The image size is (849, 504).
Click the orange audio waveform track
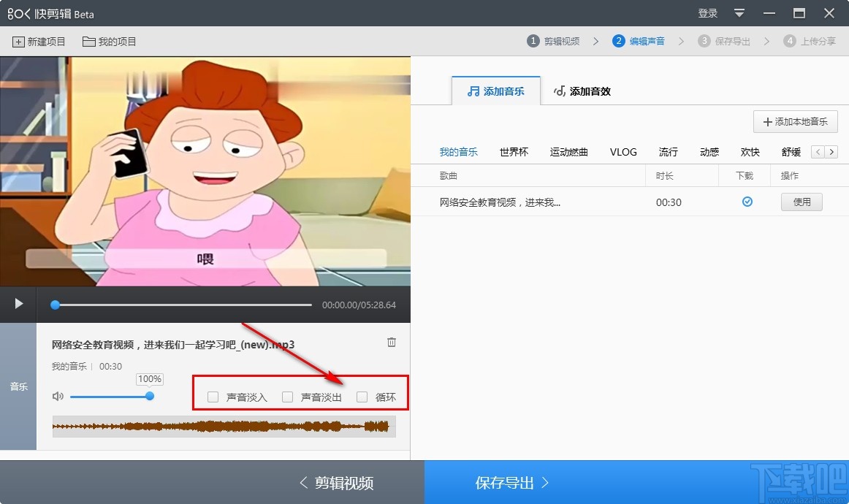(x=224, y=427)
